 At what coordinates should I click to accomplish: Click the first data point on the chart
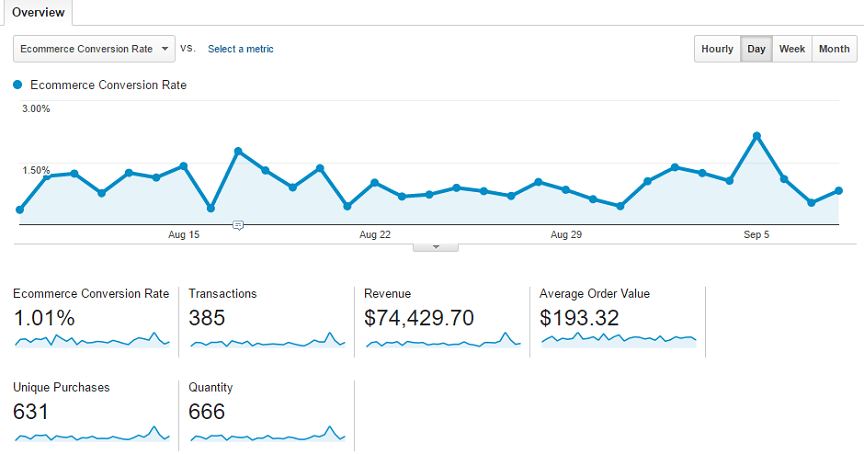pyautogui.click(x=20, y=209)
